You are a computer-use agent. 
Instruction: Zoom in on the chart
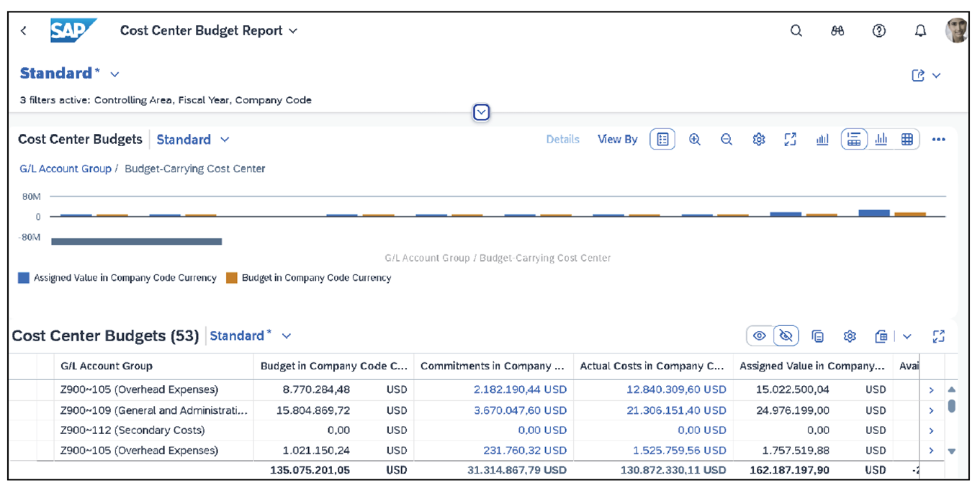[693, 139]
